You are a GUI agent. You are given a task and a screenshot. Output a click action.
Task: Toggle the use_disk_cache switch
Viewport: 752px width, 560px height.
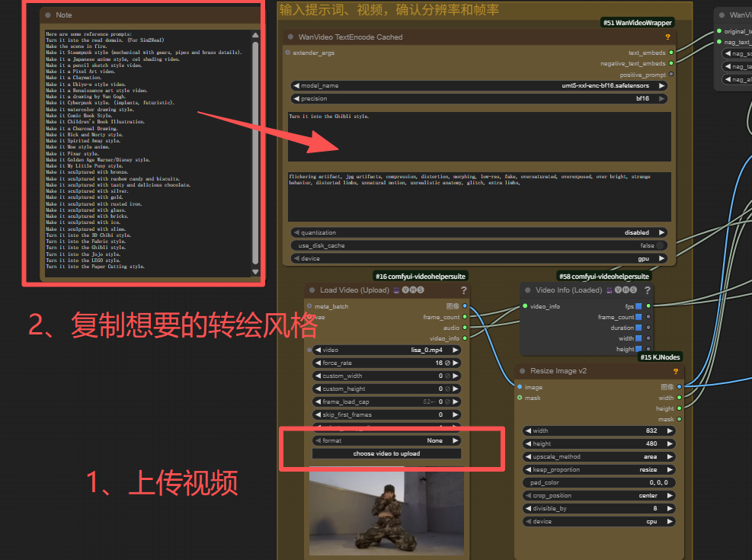click(478, 245)
